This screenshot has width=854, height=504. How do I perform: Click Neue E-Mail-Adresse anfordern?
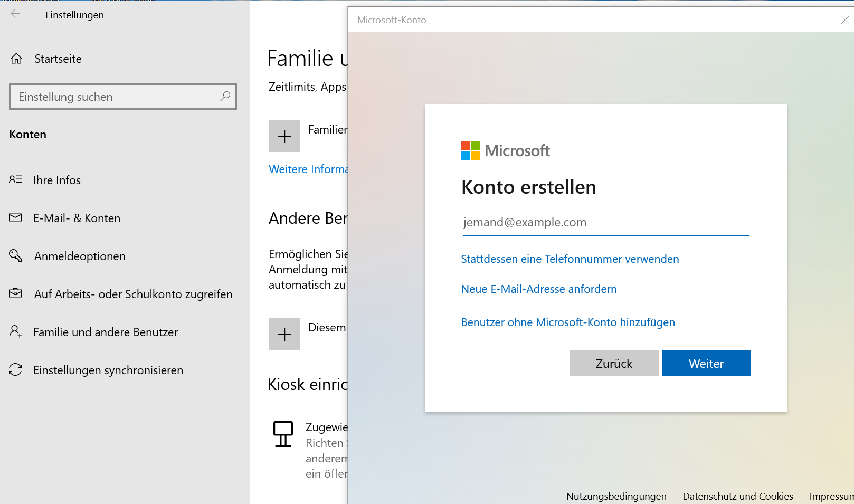click(539, 289)
